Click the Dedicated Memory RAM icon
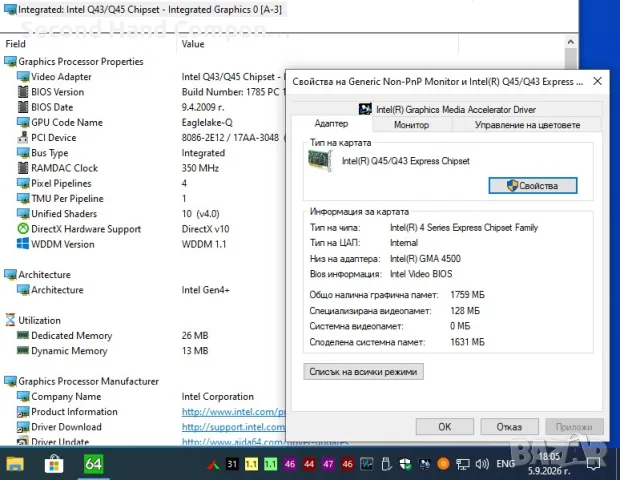Screen dimensions: 620x480 click(23, 335)
